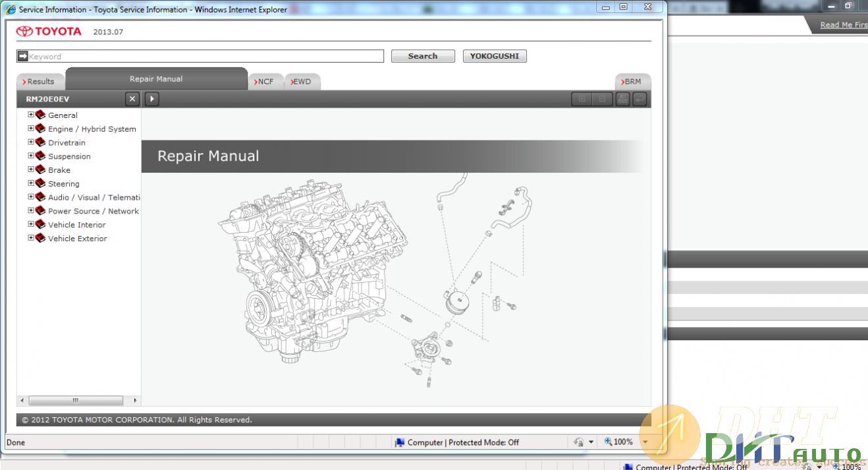Click the Internet Explorer logo in title bar
Viewport: 868px width, 470px height.
click(11, 9)
